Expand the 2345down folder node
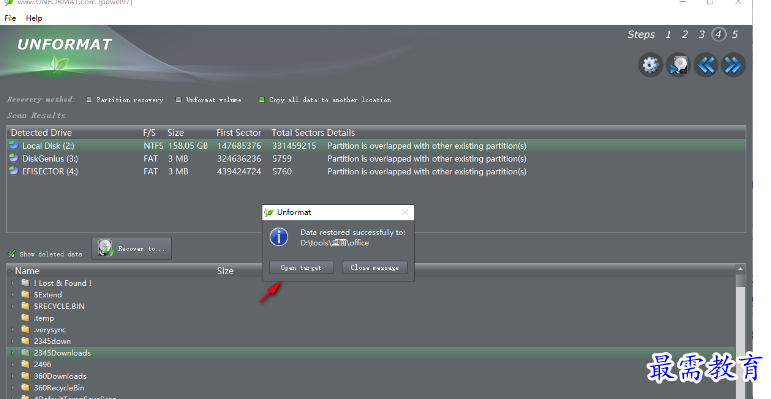Viewport: 771px width, 399px height. click(12, 341)
